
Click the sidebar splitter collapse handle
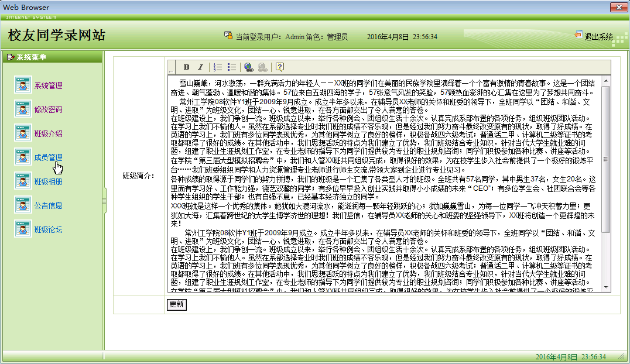point(104,200)
